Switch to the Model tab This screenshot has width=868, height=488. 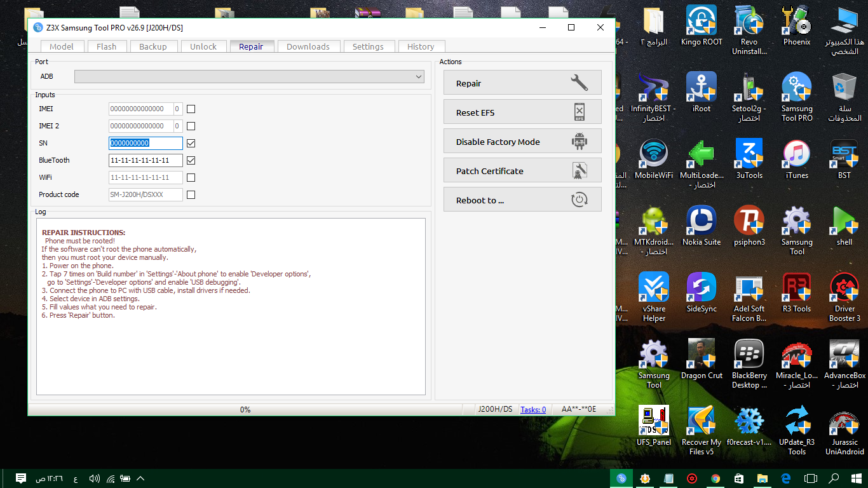[62, 46]
